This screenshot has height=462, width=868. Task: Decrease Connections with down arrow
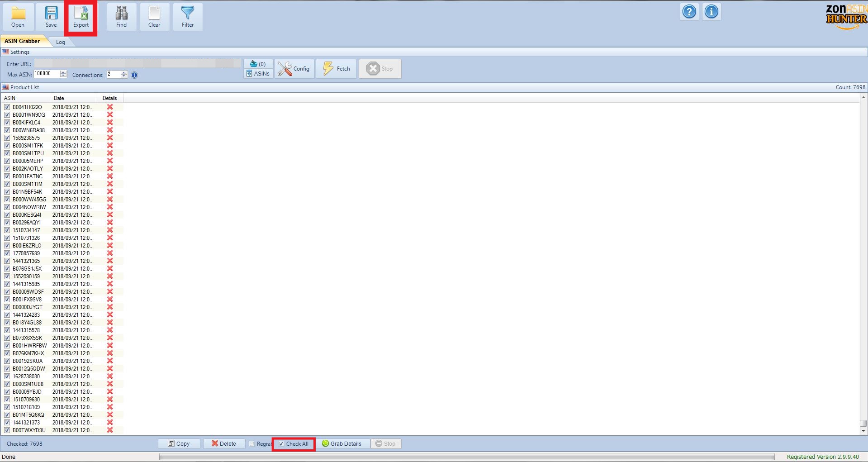click(124, 76)
